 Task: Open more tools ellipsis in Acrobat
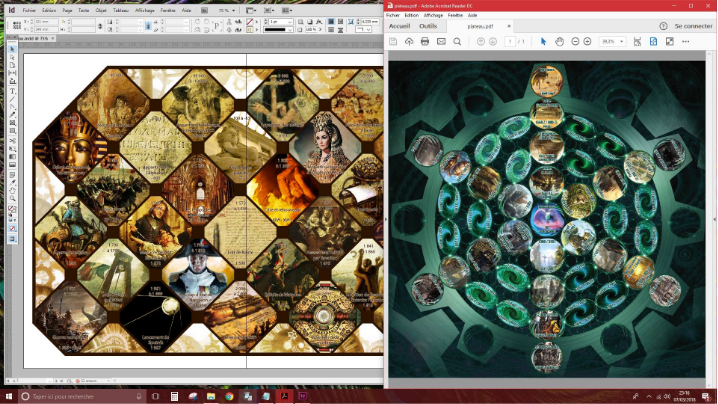click(x=685, y=42)
